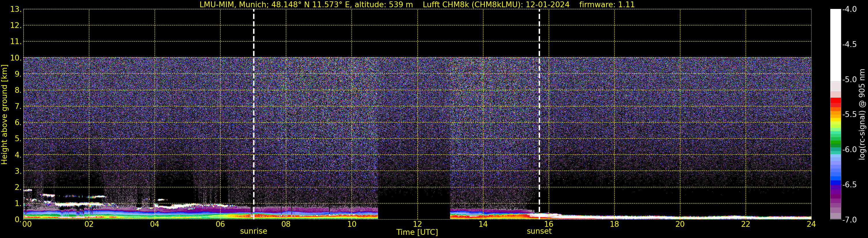Click the '06' time tick label
Screen dimensions: 868x238
[220, 224]
